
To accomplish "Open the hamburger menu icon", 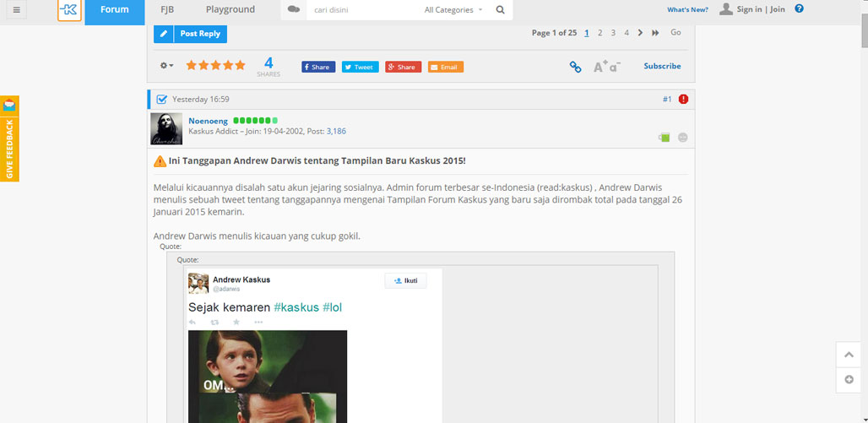I will (x=17, y=9).
